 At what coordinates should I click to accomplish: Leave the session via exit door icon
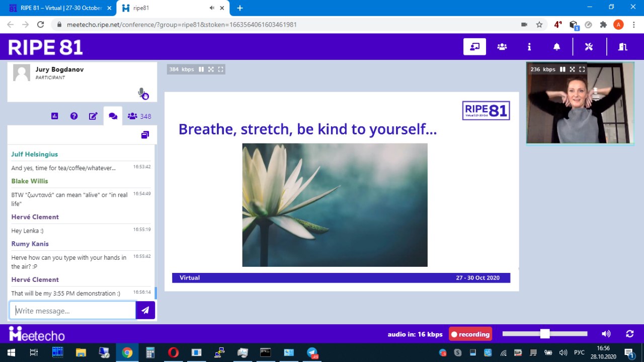tap(623, 47)
